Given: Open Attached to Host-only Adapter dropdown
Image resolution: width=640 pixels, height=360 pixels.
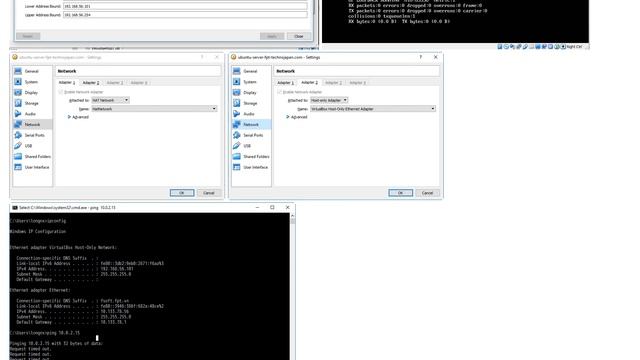Looking at the screenshot, I should coord(329,100).
